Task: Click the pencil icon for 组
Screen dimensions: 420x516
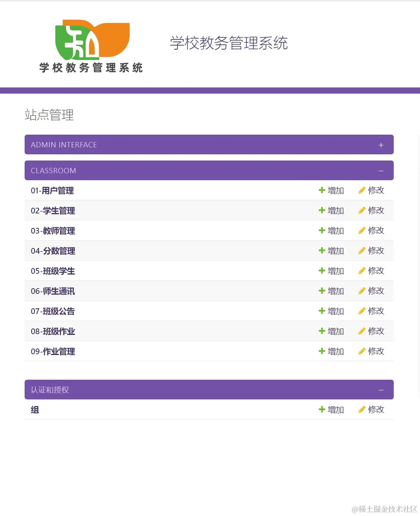Action: [x=362, y=409]
